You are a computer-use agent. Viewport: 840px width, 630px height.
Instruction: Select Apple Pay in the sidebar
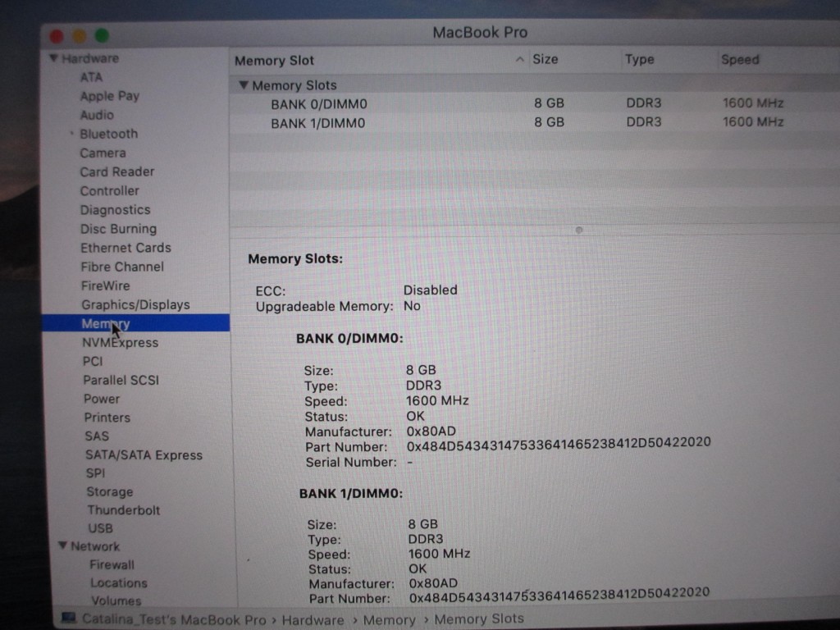(x=109, y=96)
